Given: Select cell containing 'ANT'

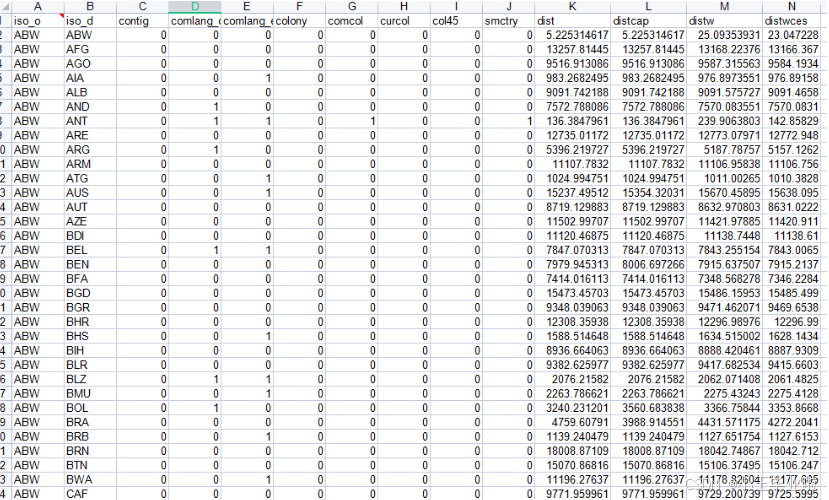Looking at the screenshot, I should (x=89, y=121).
